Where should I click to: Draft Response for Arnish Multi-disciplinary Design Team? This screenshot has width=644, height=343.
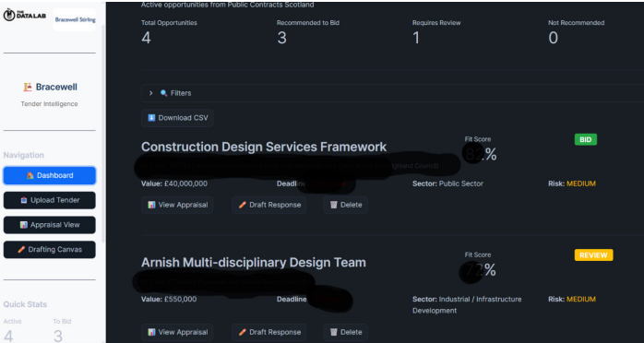(269, 332)
